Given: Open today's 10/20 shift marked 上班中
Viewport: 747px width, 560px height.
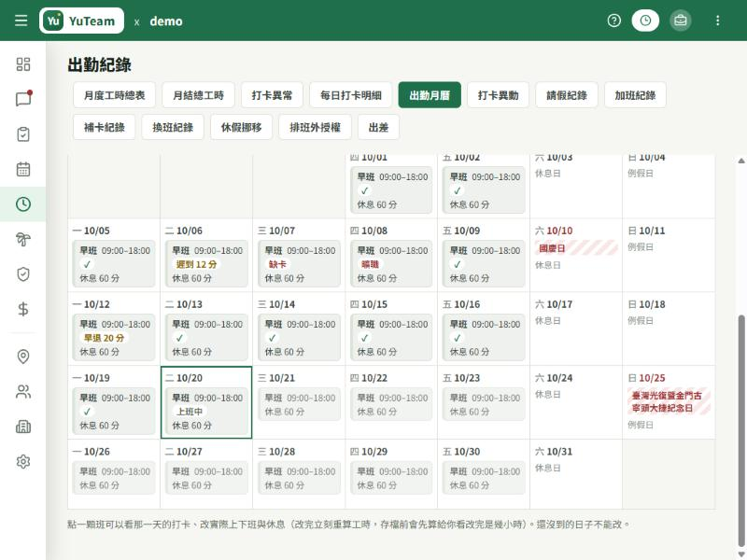Looking at the screenshot, I should tap(206, 412).
